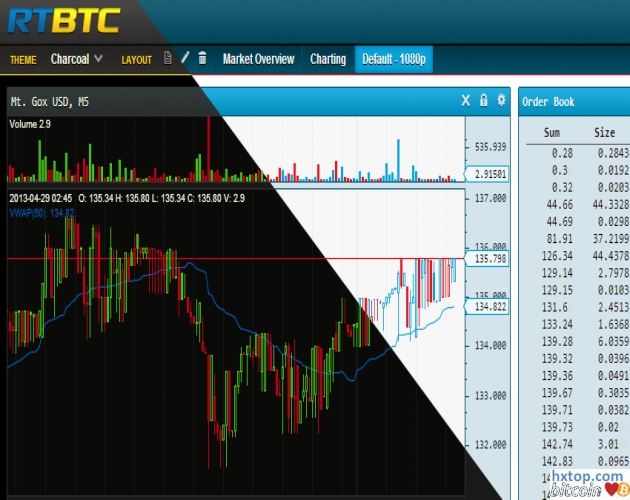Click the VWAP(50) indicator label
Image resolution: width=630 pixels, height=500 pixels.
42,212
